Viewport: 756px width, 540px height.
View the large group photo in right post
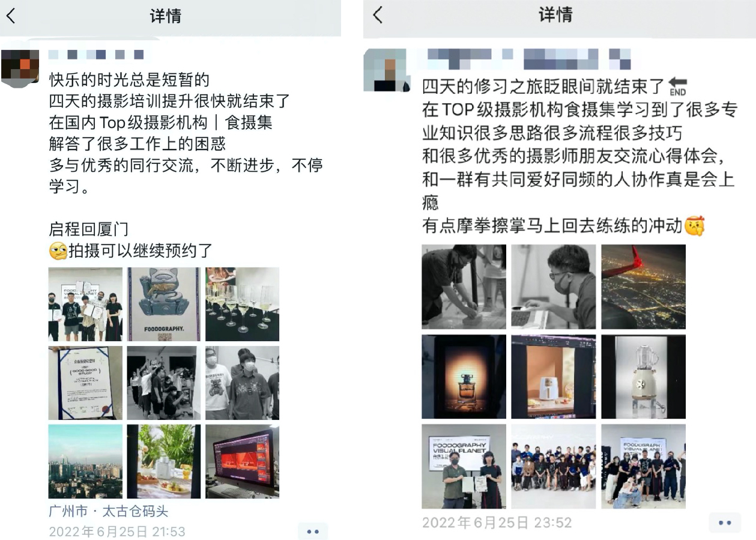point(554,467)
